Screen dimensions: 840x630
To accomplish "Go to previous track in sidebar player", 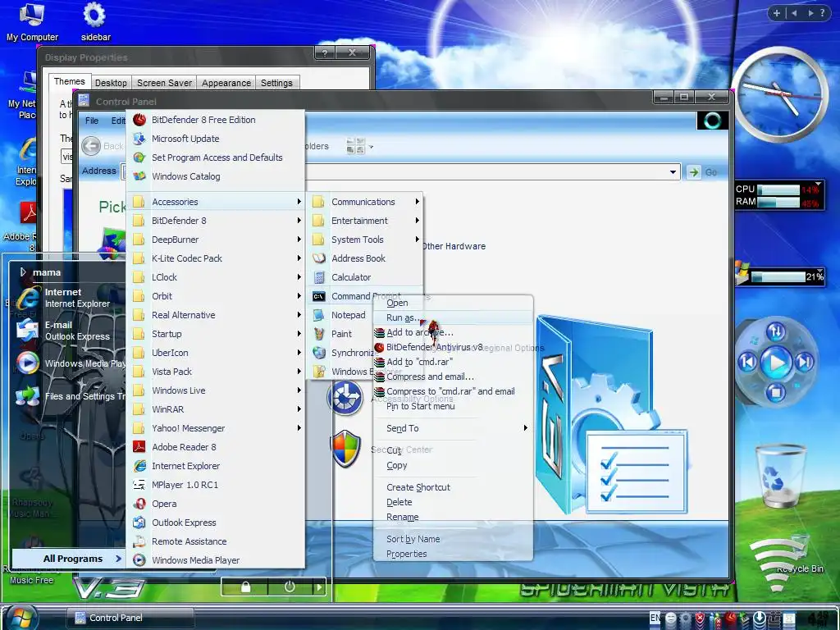I will (x=748, y=363).
